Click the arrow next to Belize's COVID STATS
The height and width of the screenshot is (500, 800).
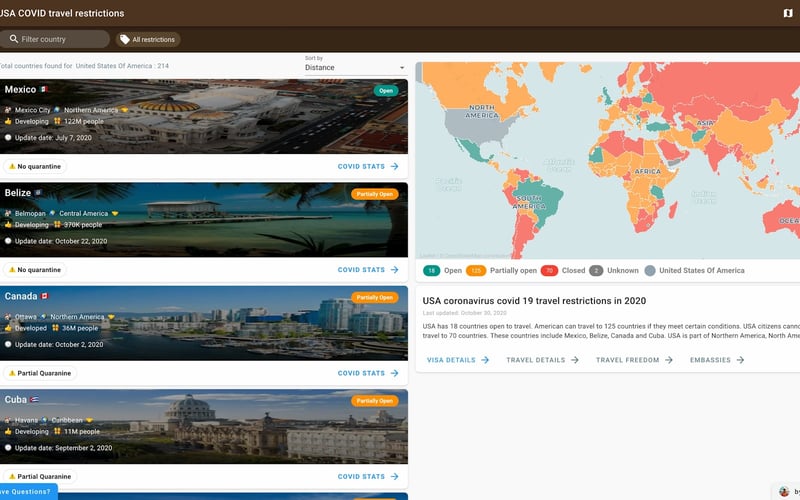(x=394, y=270)
